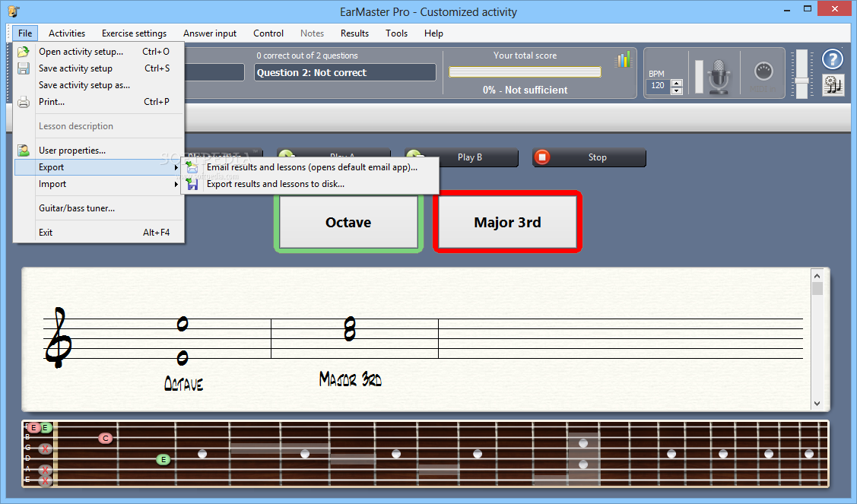Click the floppy disk icon beside Save activity setup
Viewport: 857px width, 504px height.
(24, 68)
